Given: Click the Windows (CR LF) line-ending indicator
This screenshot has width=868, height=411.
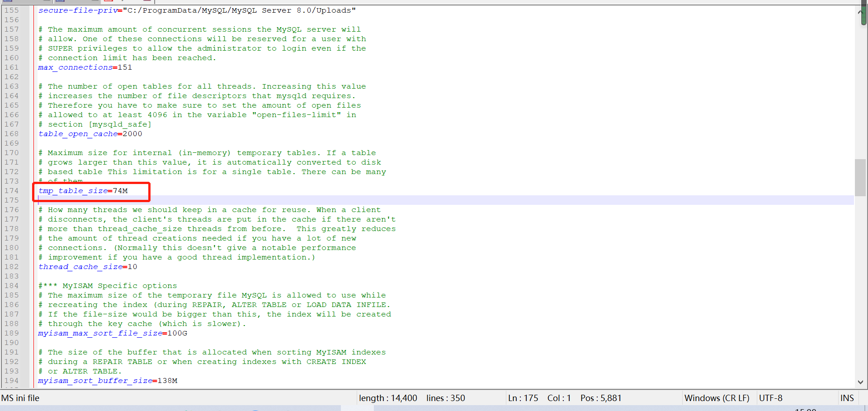Looking at the screenshot, I should pyautogui.click(x=717, y=398).
